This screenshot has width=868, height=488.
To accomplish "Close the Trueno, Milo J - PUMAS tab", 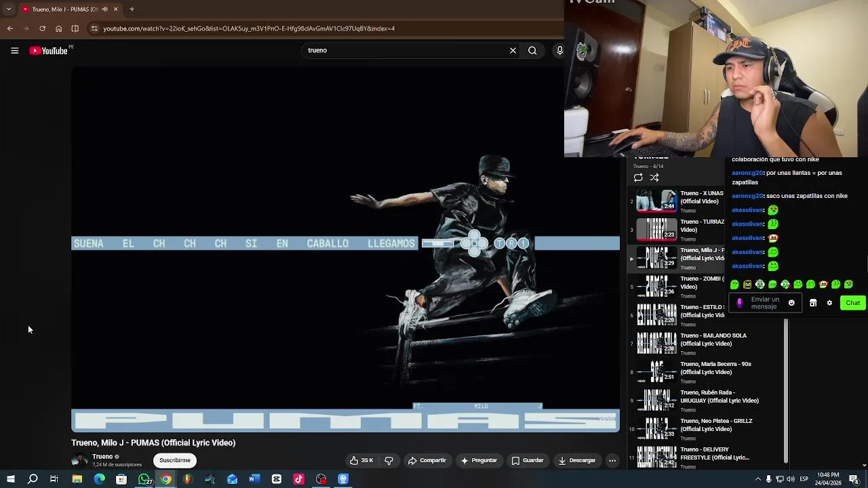I will pyautogui.click(x=115, y=9).
